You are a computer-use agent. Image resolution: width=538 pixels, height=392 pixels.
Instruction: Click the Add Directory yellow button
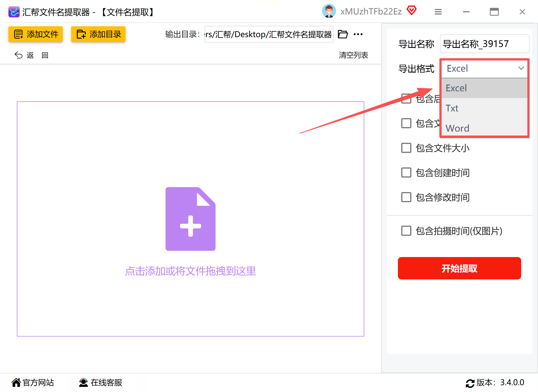98,34
